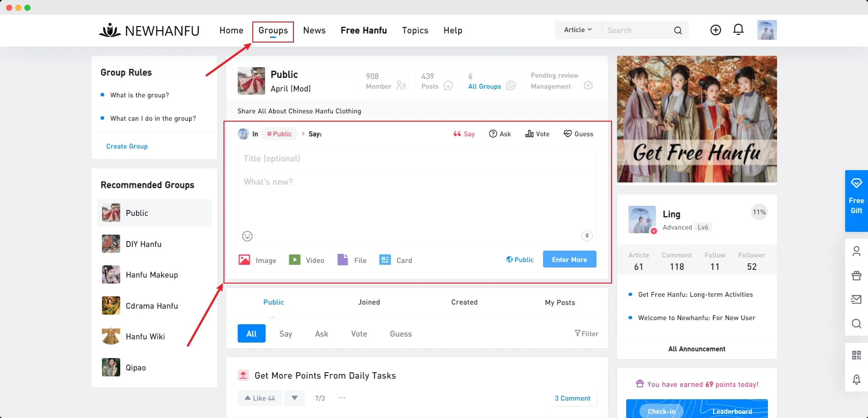Attach an Image to the post
This screenshot has width=868, height=418.
[x=257, y=260]
